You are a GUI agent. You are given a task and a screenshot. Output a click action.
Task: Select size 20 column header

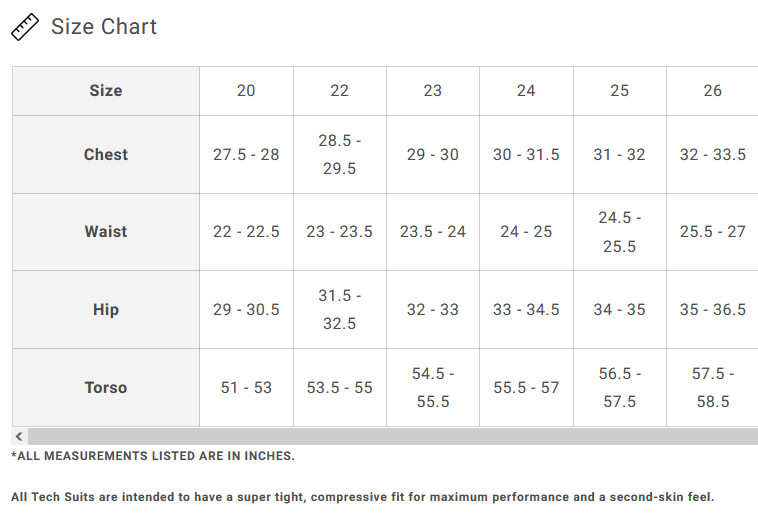tap(246, 91)
